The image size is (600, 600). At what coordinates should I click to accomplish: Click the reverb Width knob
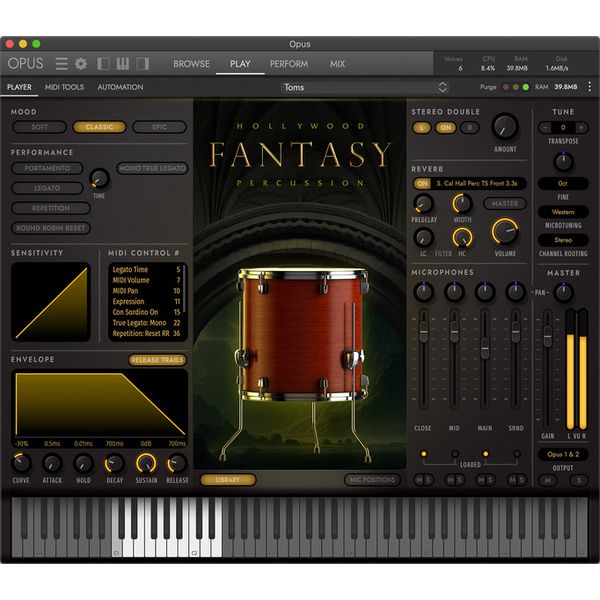[x=462, y=203]
